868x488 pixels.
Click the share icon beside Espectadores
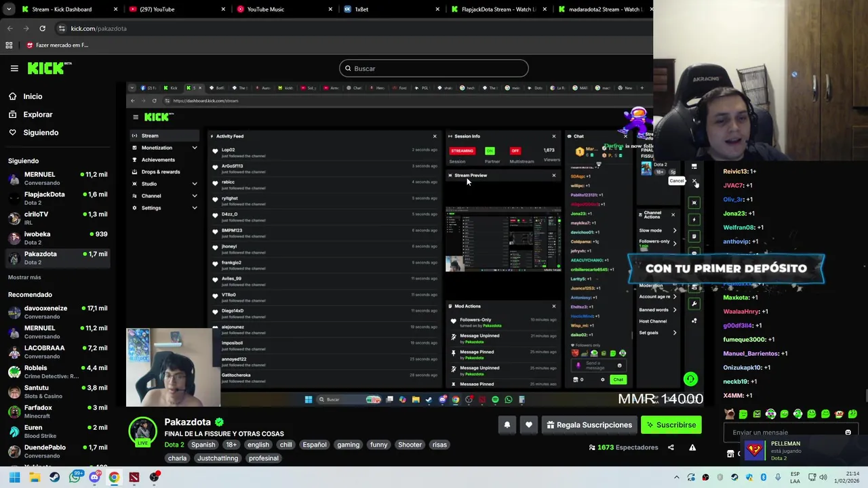point(671,447)
